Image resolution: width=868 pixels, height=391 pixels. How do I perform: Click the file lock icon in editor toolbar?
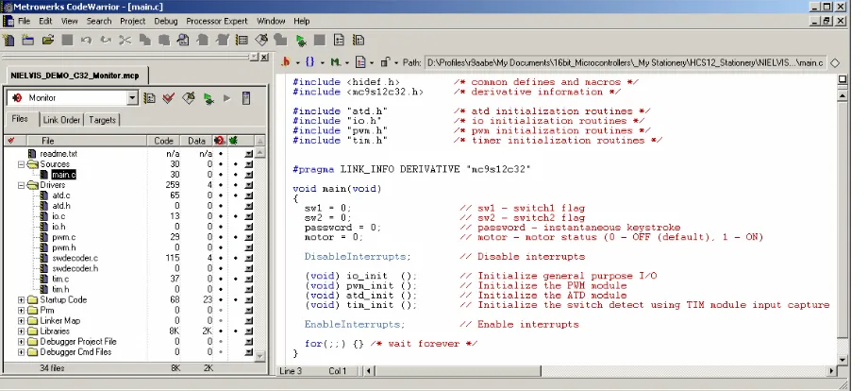pyautogui.click(x=385, y=62)
